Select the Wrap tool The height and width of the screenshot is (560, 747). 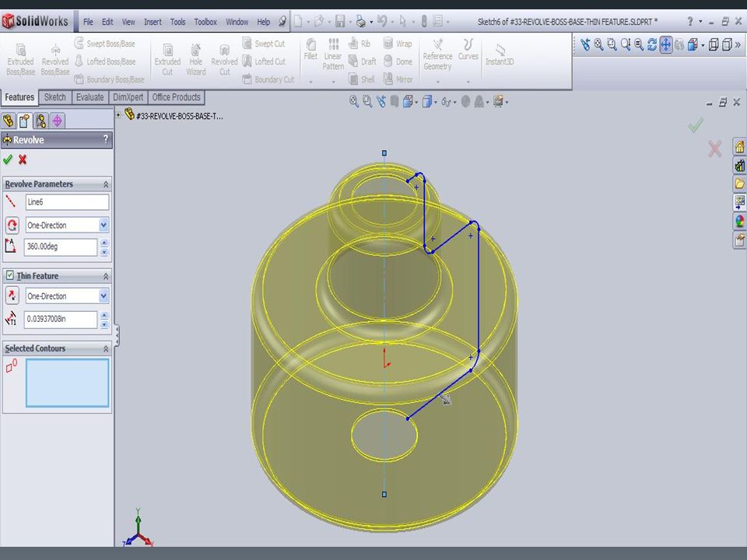(x=398, y=44)
